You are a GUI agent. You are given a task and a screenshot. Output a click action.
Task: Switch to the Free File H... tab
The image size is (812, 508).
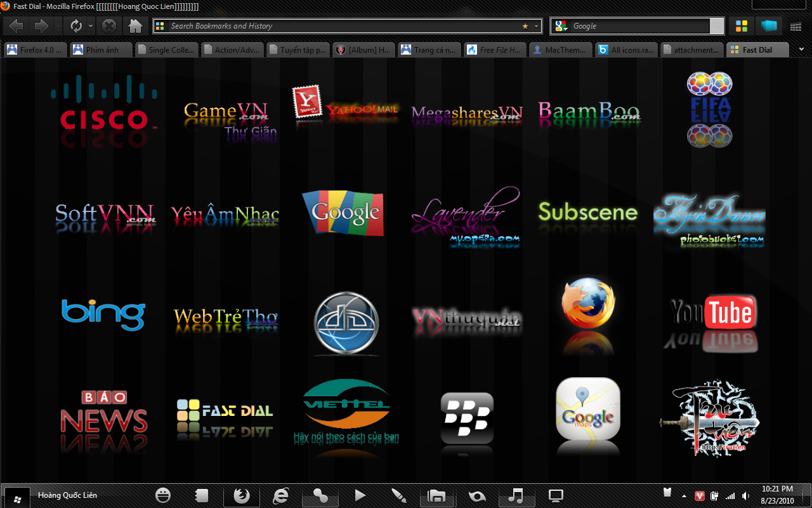(x=495, y=50)
